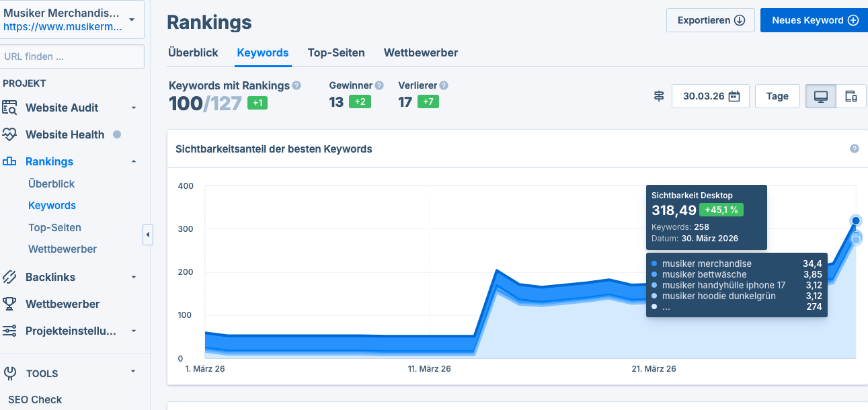Open the chart help question mark icon
Screen dimensions: 868x410
tap(855, 149)
